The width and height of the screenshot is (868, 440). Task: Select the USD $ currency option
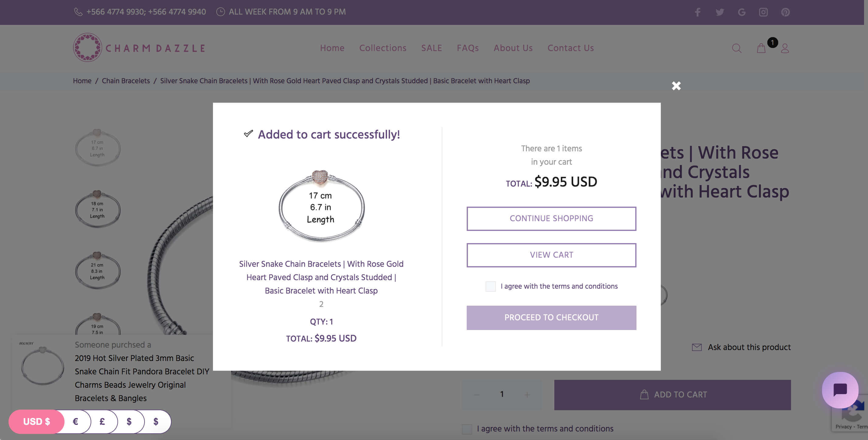tap(37, 421)
